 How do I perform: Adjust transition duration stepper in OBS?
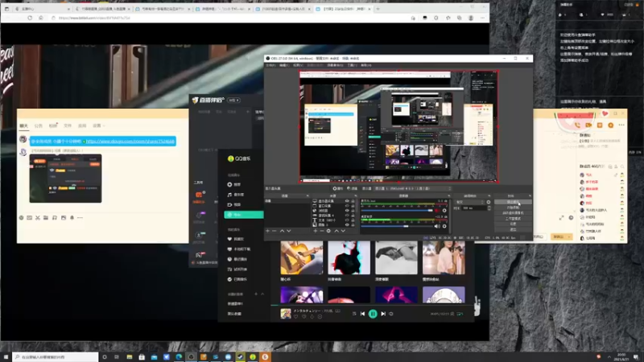pyautogui.click(x=489, y=208)
